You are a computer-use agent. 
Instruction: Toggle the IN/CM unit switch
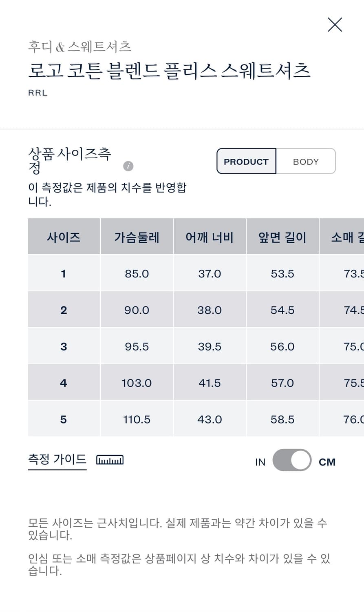coord(291,460)
